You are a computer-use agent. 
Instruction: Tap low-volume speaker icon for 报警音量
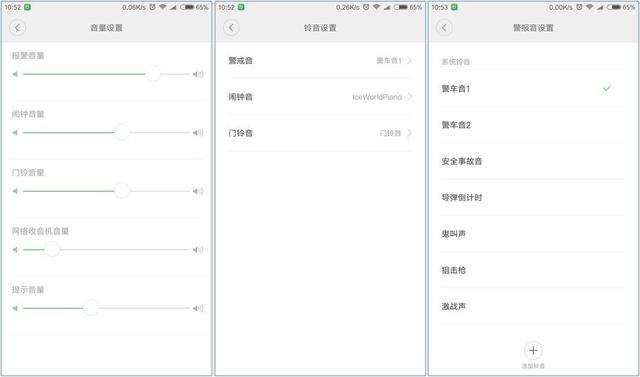pyautogui.click(x=15, y=74)
